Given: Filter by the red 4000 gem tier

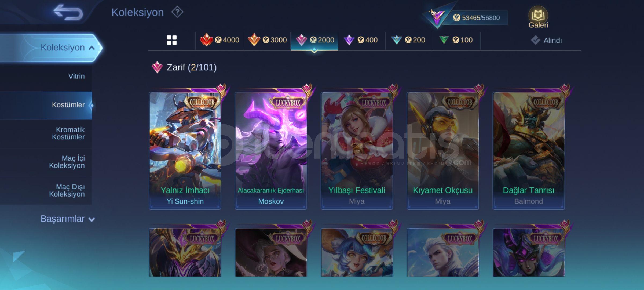Looking at the screenshot, I should 219,40.
